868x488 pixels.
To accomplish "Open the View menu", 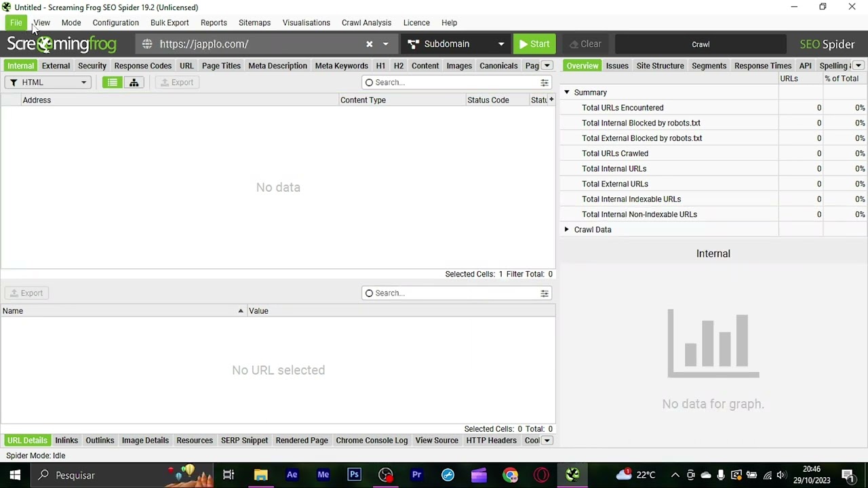I will (41, 22).
